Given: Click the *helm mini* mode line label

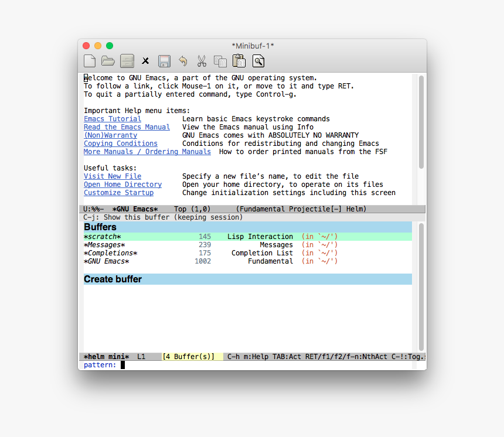Looking at the screenshot, I should pyautogui.click(x=107, y=357).
